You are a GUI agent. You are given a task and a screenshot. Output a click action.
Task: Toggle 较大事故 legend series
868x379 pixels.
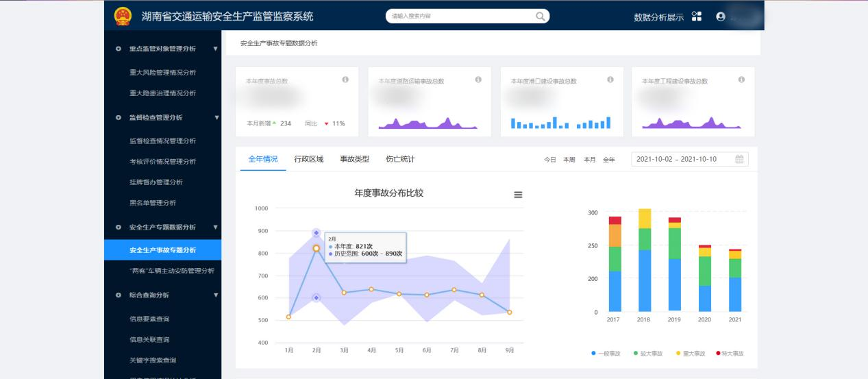[x=648, y=354]
